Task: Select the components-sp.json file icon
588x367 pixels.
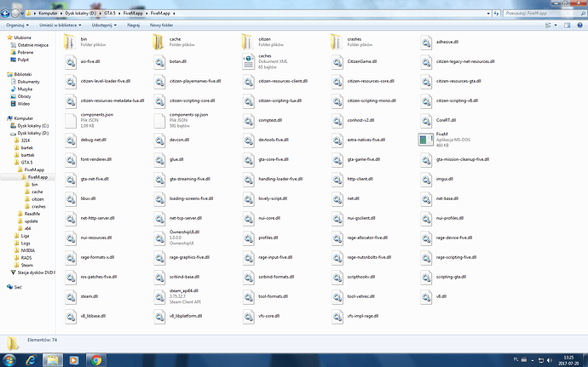Action: coord(159,120)
